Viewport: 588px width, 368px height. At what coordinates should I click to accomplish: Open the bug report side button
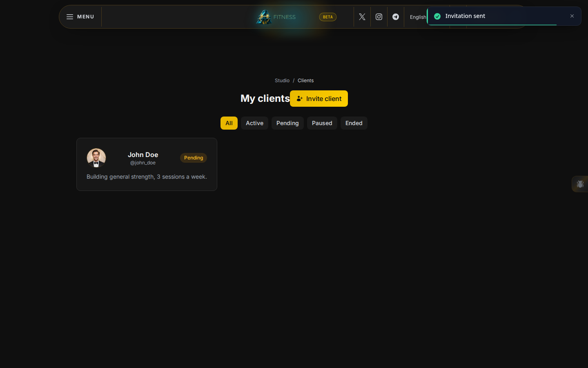pyautogui.click(x=580, y=184)
